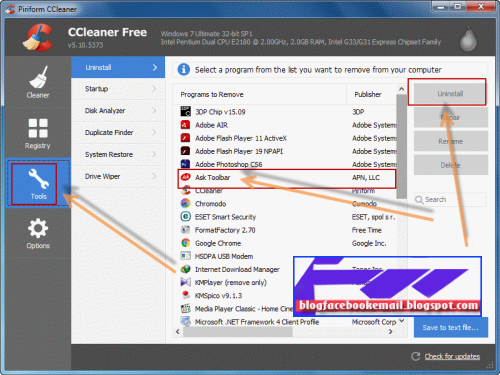Select the Microsoft .NET Framework icon
The height and width of the screenshot is (375, 500).
point(185,321)
